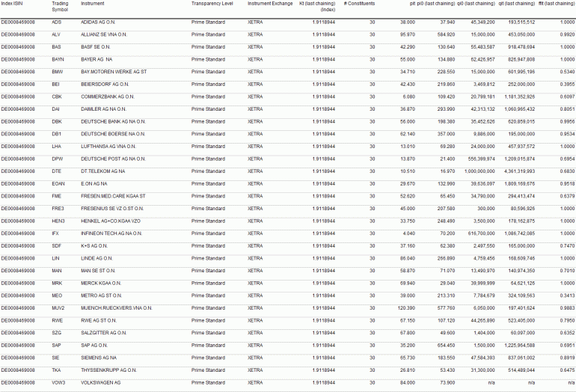Select the 556,399,974 qi0 value
Image resolution: width=576 pixels, height=392 pixels.
481,159
